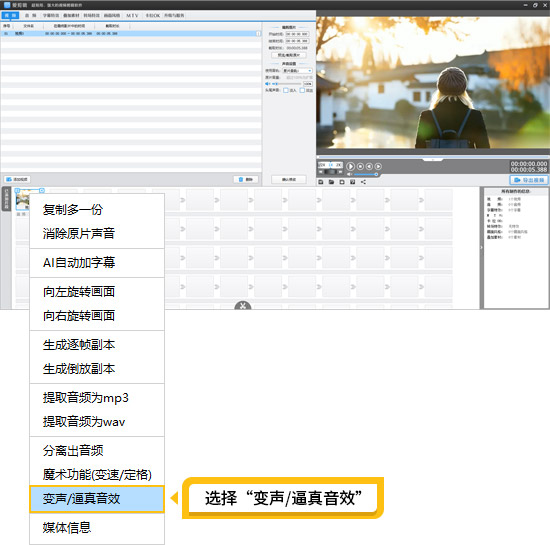Step forward one frame in preview controls
Viewport: 550px width, 545px height.
coord(378,166)
